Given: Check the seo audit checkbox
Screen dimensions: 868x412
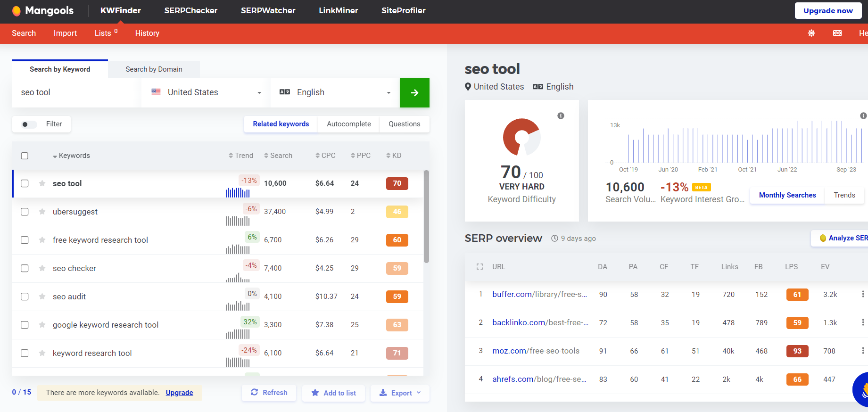Looking at the screenshot, I should pos(25,297).
